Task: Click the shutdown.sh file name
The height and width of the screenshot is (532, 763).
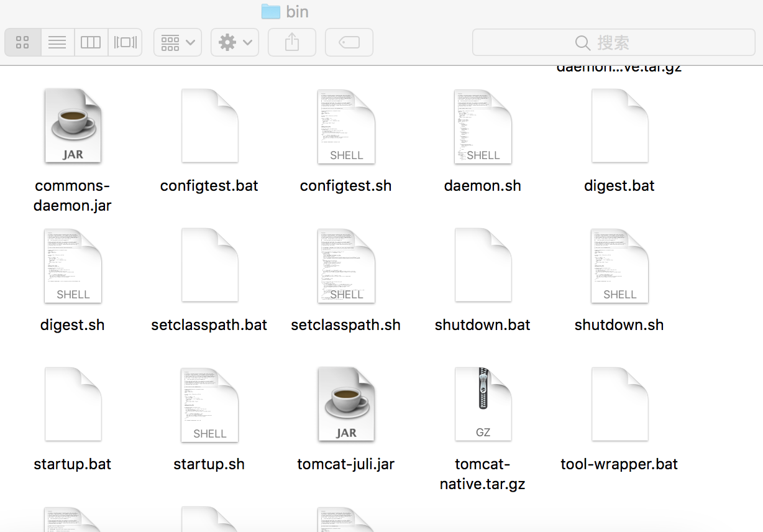Action: 619,325
